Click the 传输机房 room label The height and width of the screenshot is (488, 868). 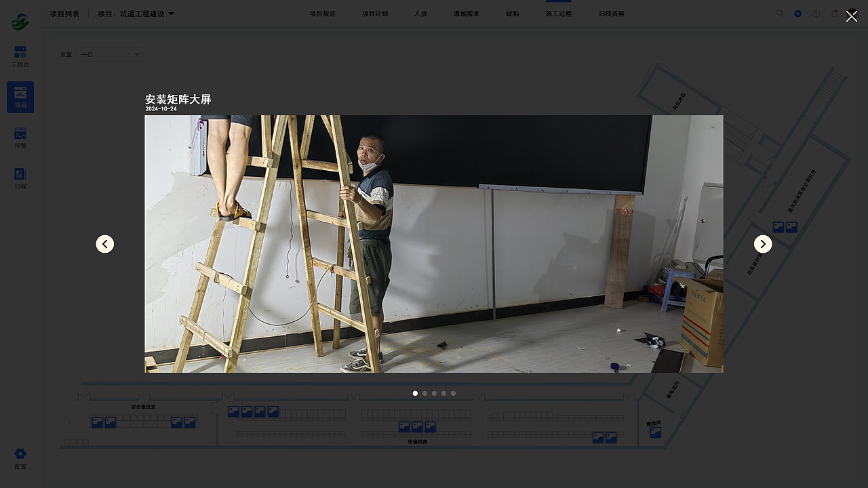point(418,442)
